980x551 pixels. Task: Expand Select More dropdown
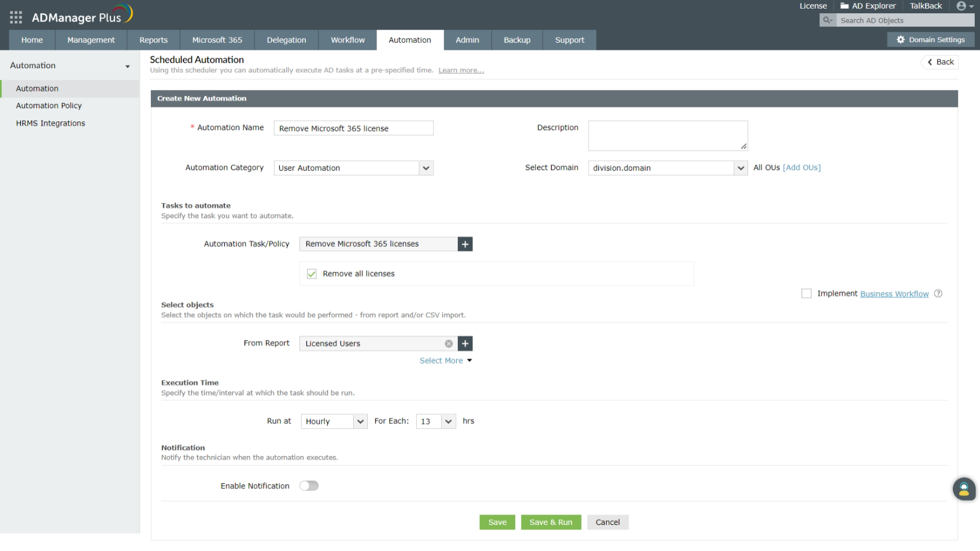pos(446,361)
